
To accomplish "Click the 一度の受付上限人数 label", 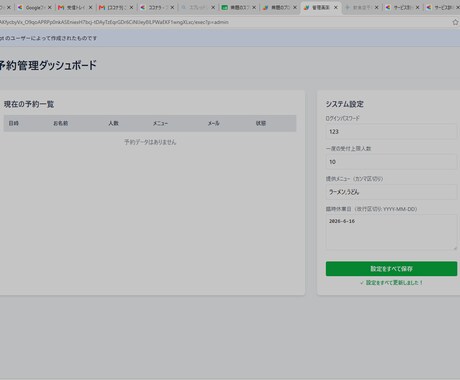I will coord(348,149).
